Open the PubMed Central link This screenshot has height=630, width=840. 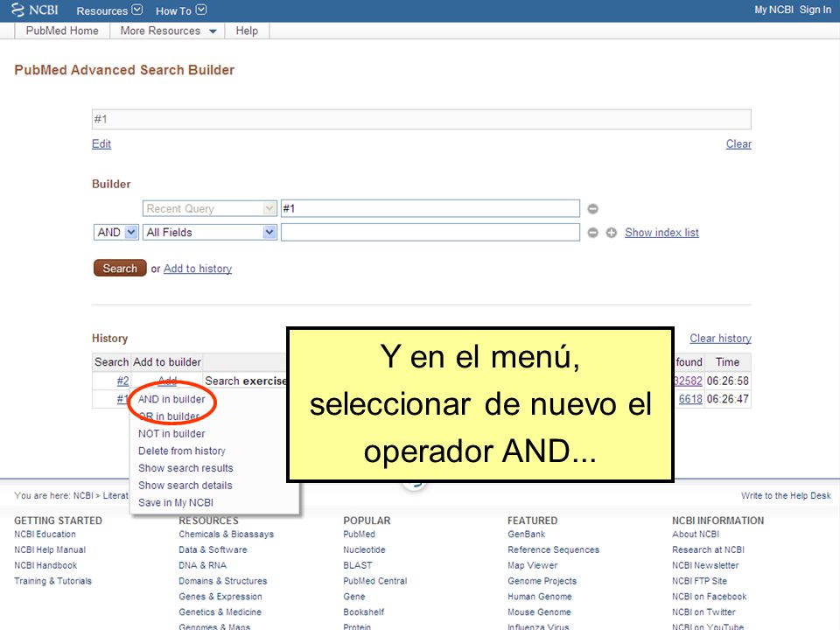tap(375, 581)
